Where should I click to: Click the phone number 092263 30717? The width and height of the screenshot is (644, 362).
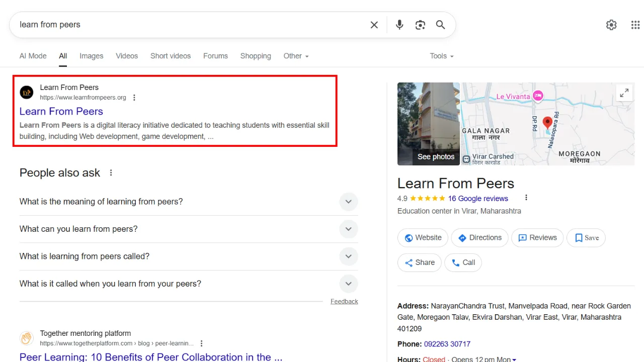(x=447, y=344)
